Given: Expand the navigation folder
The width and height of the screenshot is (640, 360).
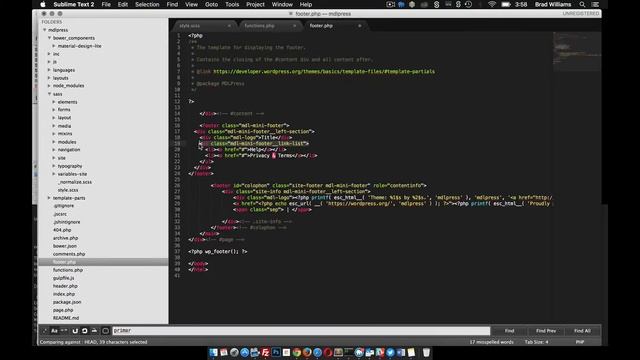Looking at the screenshot, I should click(54, 150).
